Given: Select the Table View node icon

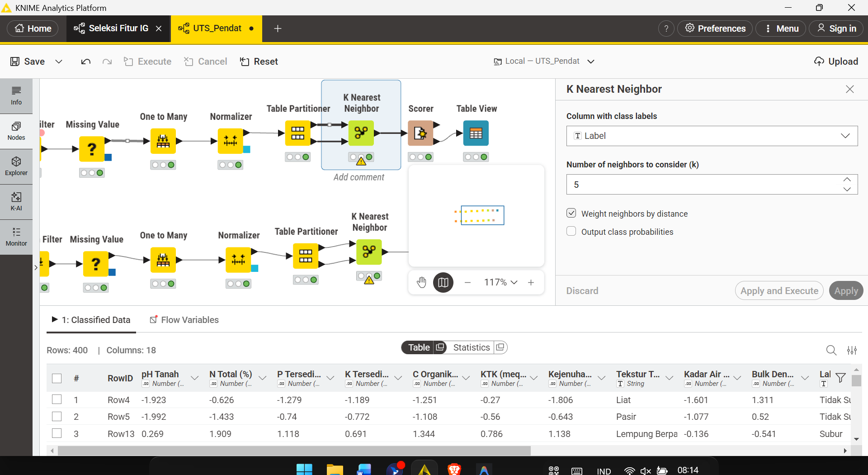Looking at the screenshot, I should click(476, 133).
